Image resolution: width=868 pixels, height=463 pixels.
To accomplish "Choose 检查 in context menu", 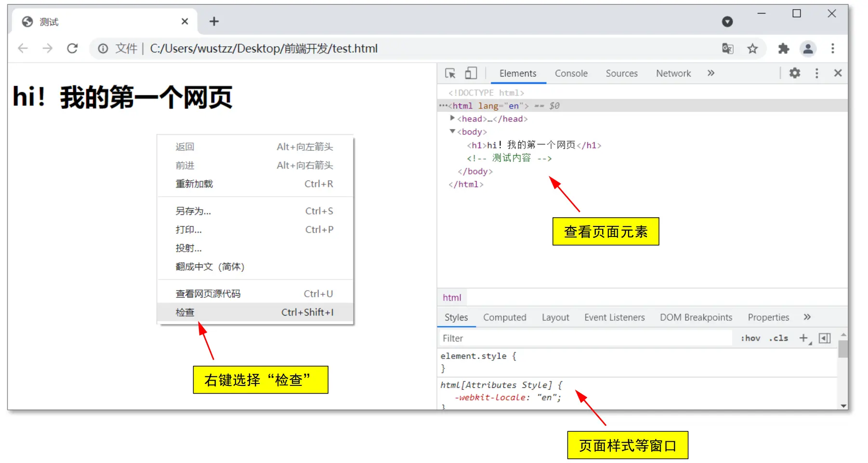I will click(255, 312).
